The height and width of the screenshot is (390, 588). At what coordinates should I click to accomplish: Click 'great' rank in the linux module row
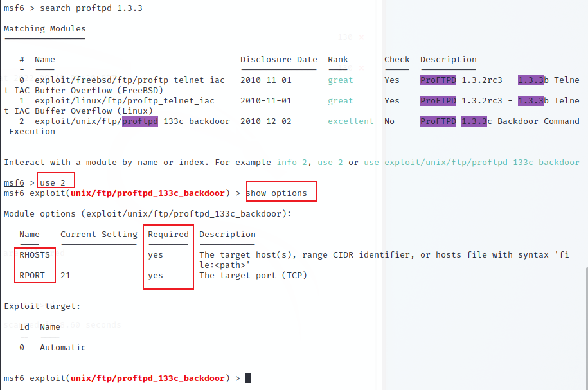tap(341, 101)
